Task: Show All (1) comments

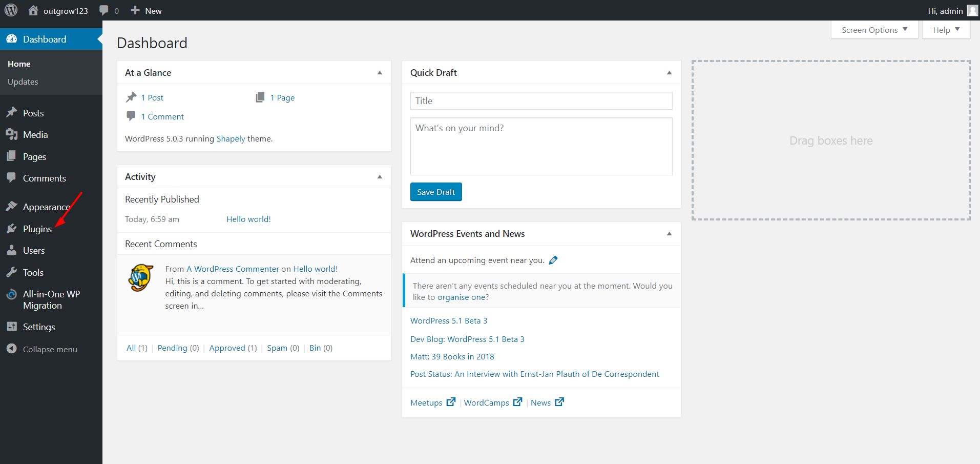Action: tap(137, 348)
